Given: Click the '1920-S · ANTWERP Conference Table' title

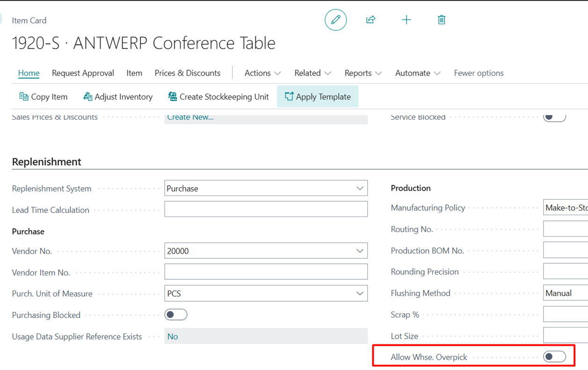Looking at the screenshot, I should click(144, 43).
